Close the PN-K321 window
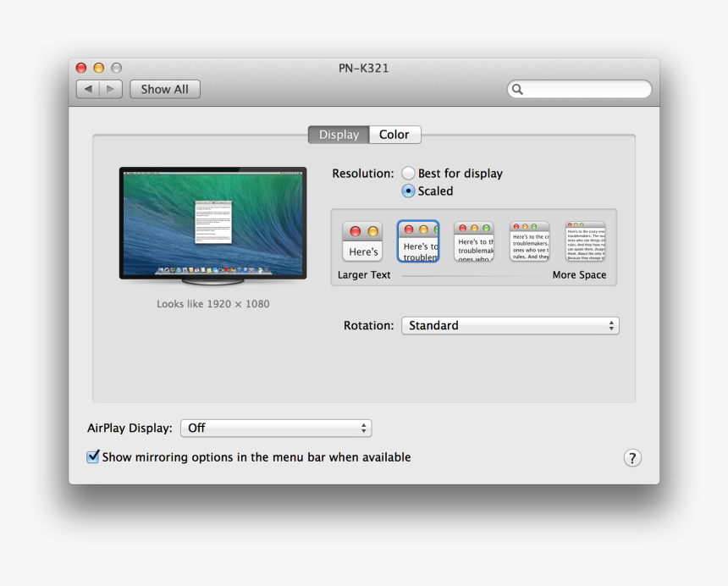The height and width of the screenshot is (586, 728). point(81,68)
